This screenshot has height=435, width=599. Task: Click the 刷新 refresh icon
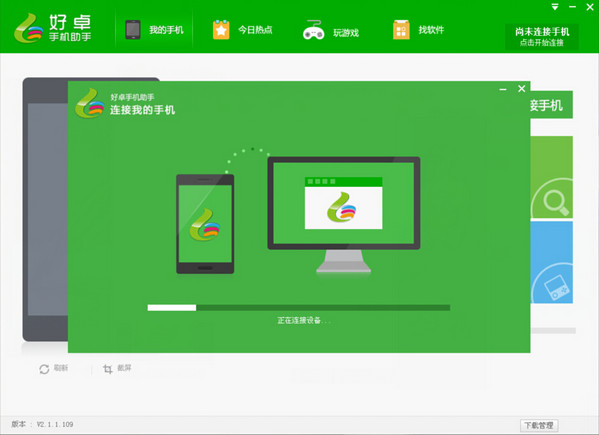(44, 369)
